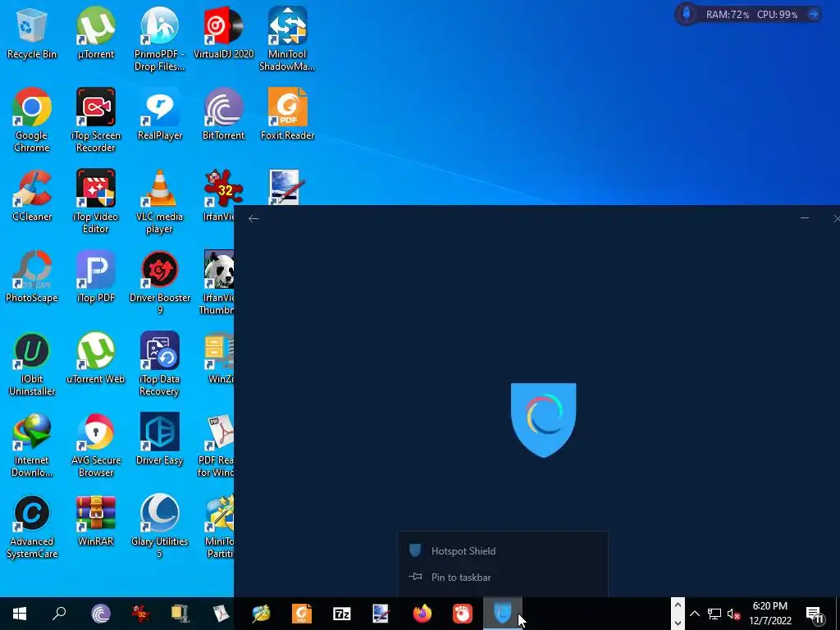Click the red screen recorder taskbar icon
The width and height of the screenshot is (840, 630).
point(463,614)
